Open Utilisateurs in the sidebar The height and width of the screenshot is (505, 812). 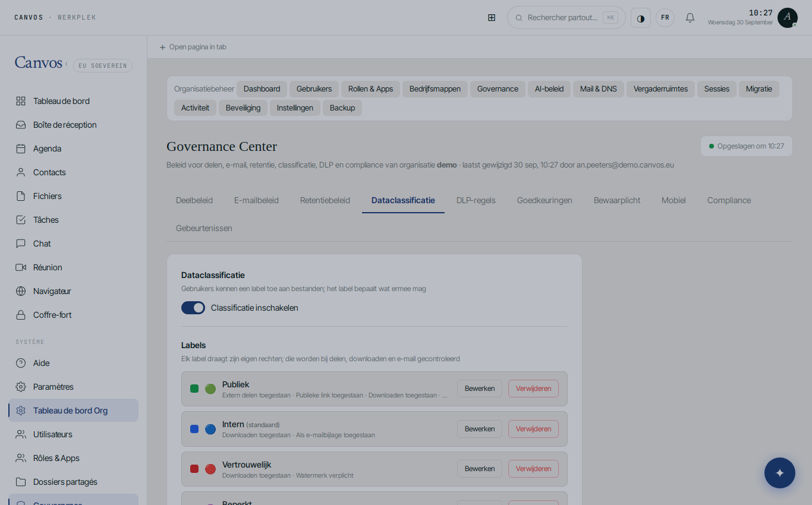[x=73, y=434]
